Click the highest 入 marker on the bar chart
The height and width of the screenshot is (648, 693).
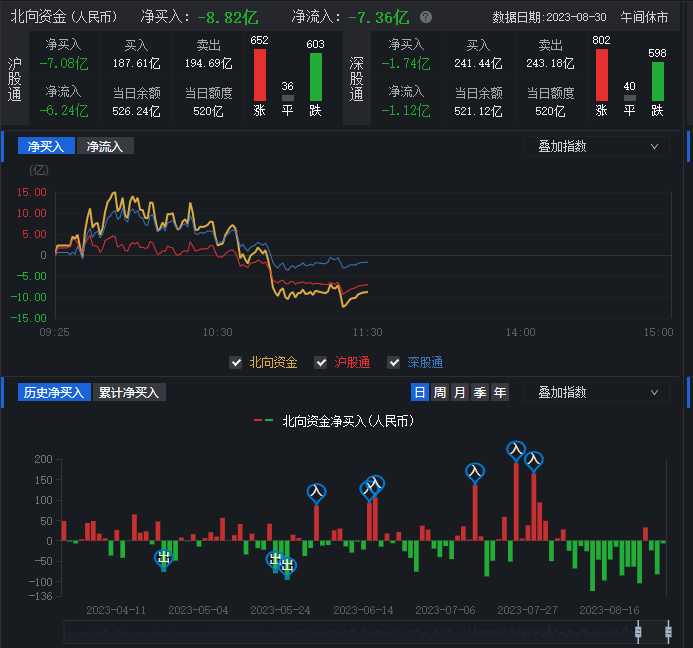click(516, 451)
